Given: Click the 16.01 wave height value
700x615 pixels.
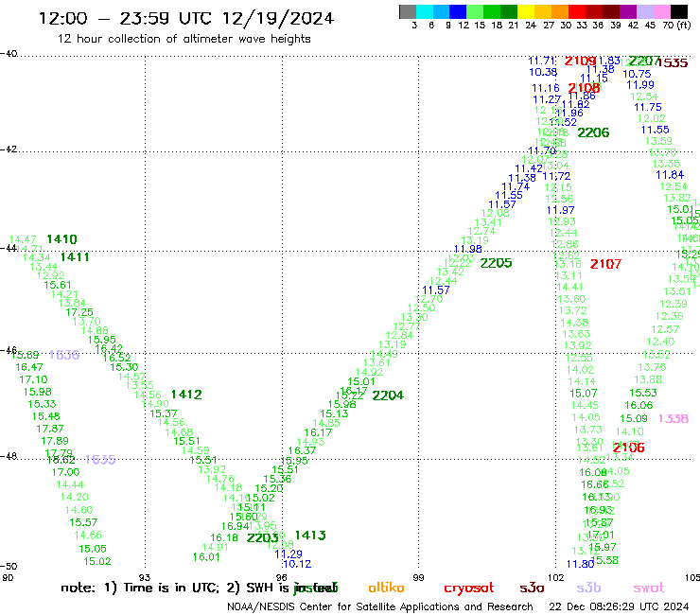Looking at the screenshot, I should (206, 557).
